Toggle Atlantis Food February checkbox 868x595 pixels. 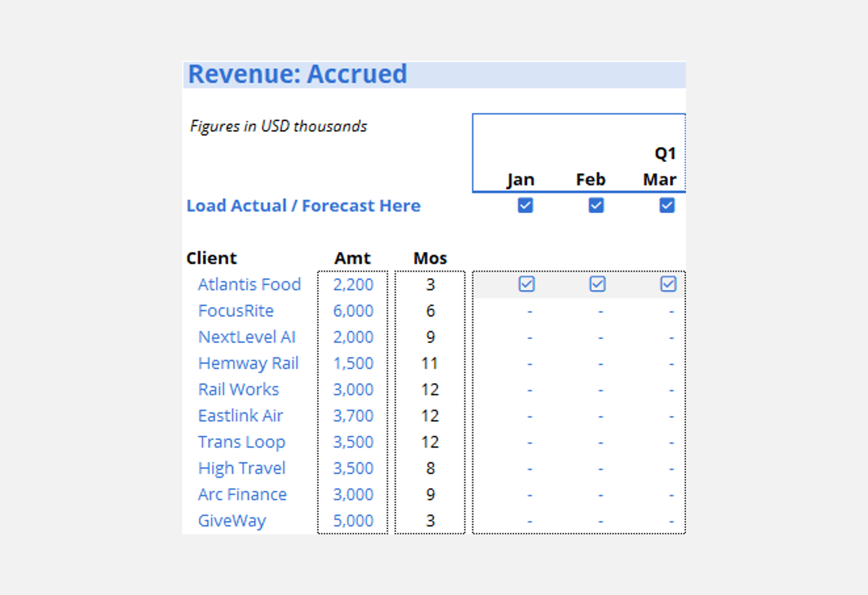tap(597, 284)
